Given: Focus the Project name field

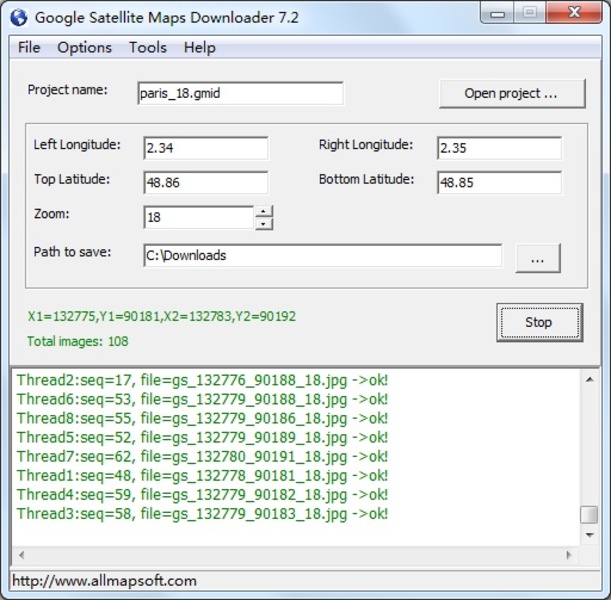Looking at the screenshot, I should tap(240, 93).
